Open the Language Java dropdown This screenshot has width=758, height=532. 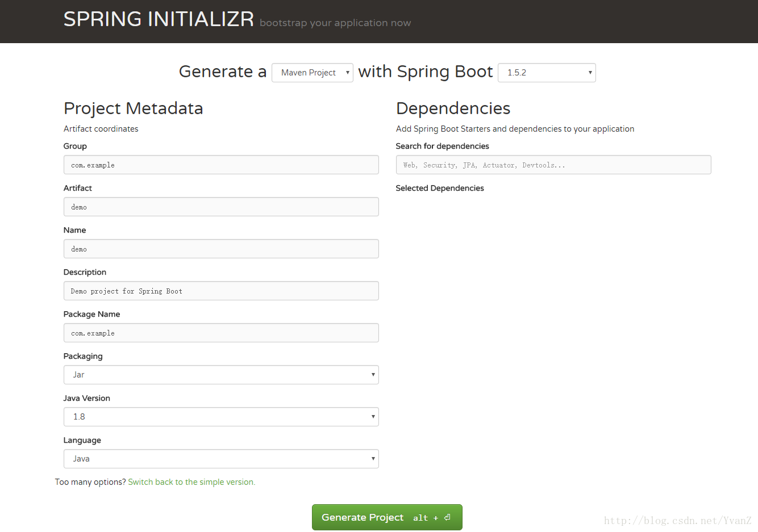click(x=221, y=459)
